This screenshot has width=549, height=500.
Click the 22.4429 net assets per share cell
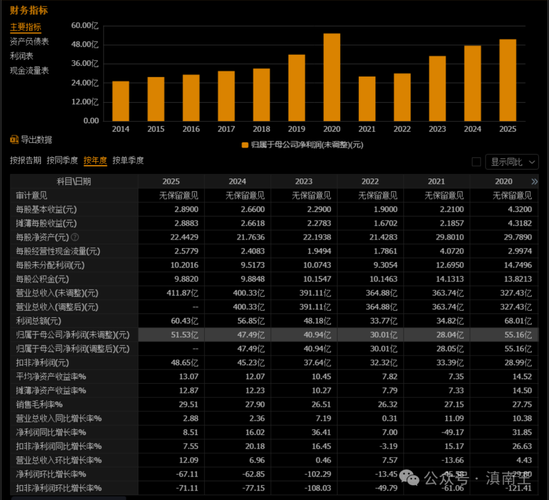[184, 237]
